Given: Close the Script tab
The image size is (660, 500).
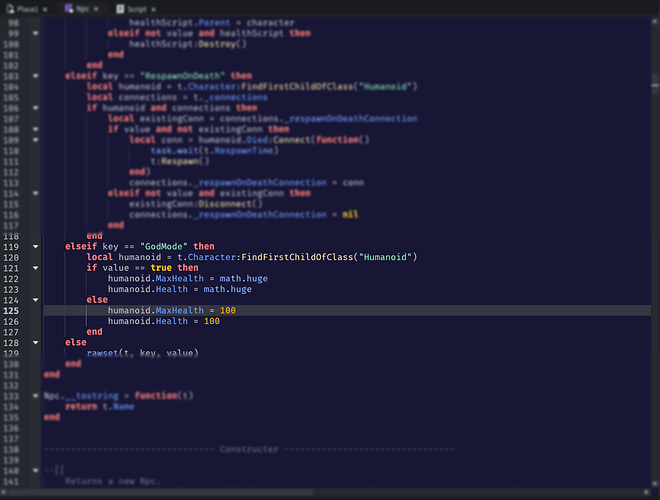Looking at the screenshot, I should [153, 9].
